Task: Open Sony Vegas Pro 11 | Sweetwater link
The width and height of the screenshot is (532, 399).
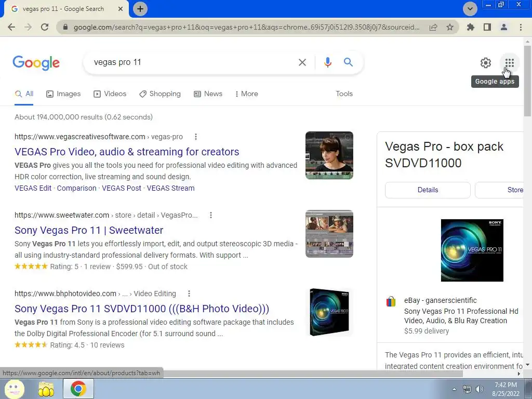Action: pyautogui.click(x=89, y=230)
